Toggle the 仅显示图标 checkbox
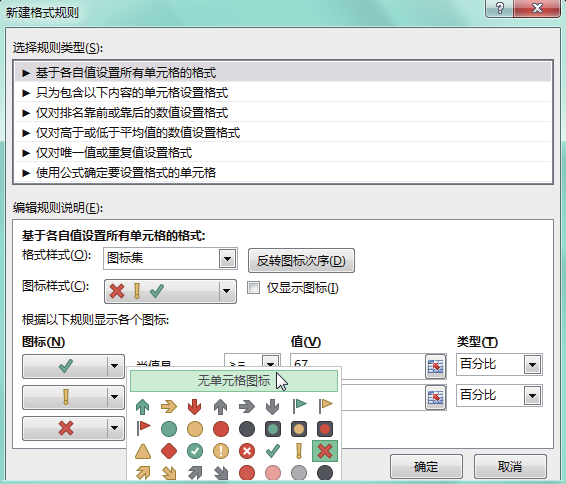This screenshot has height=484, width=566. pyautogui.click(x=253, y=288)
